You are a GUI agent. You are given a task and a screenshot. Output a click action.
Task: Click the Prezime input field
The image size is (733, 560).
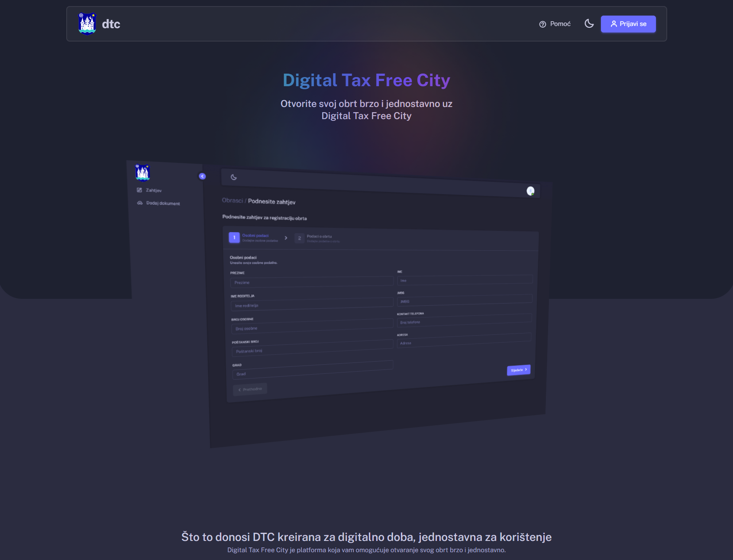pyautogui.click(x=311, y=282)
